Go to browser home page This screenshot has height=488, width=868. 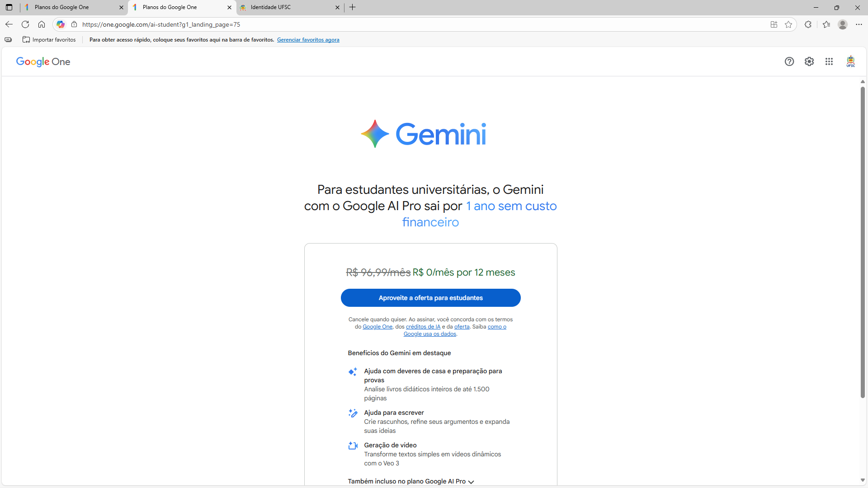click(x=42, y=24)
